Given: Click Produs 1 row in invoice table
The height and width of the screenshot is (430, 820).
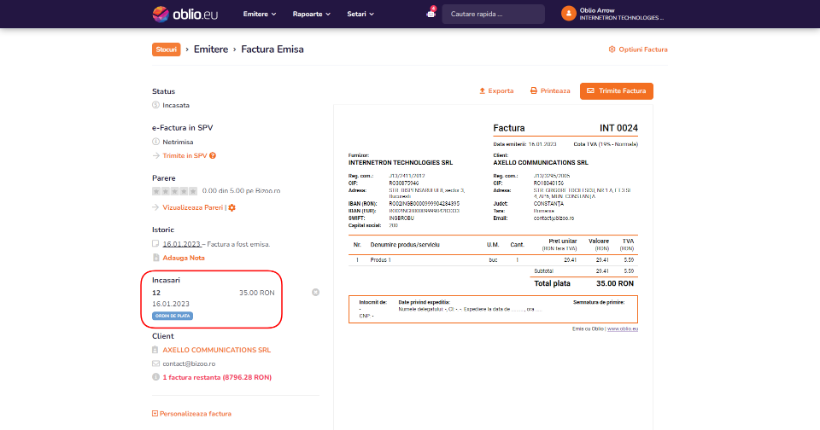Looking at the screenshot, I should click(x=493, y=260).
